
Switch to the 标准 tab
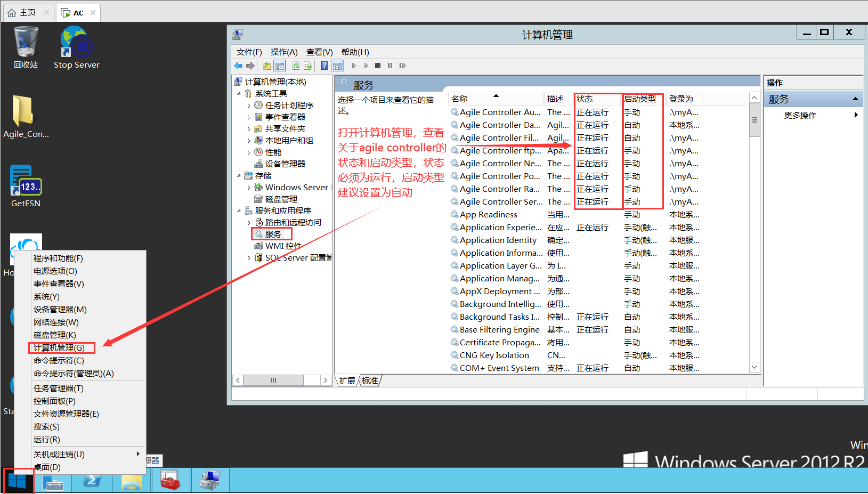coord(370,380)
